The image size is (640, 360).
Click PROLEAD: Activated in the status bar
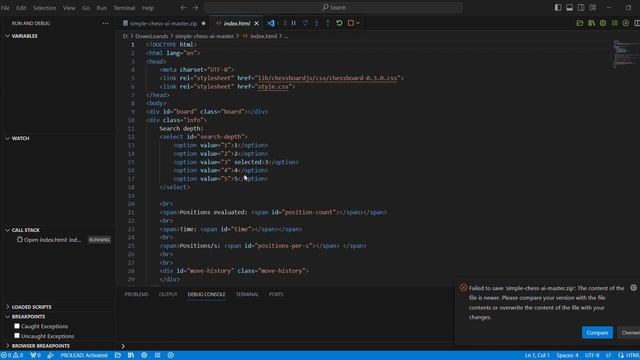pos(84,355)
